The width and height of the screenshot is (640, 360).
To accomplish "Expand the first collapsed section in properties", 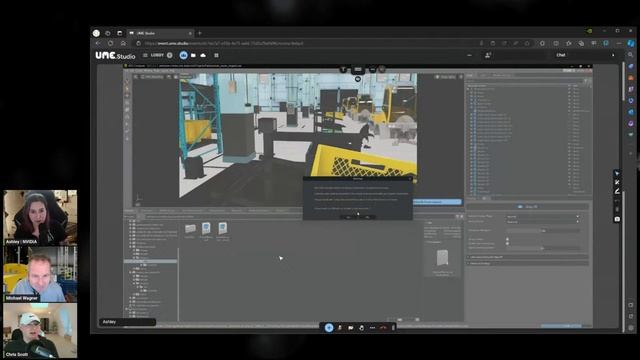I will click(x=528, y=257).
